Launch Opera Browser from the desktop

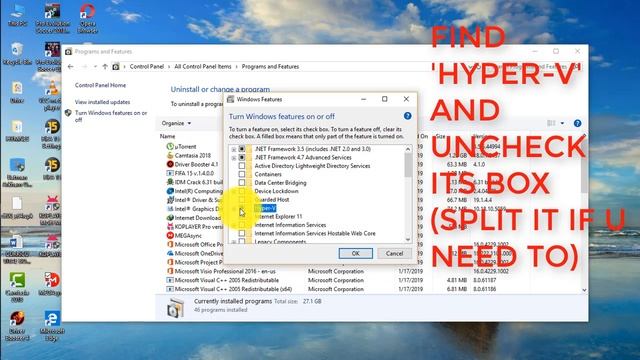coord(87,18)
